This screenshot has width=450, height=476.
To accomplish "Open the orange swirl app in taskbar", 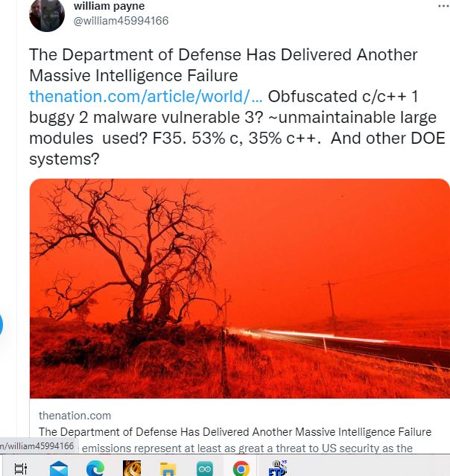I will tap(131, 469).
